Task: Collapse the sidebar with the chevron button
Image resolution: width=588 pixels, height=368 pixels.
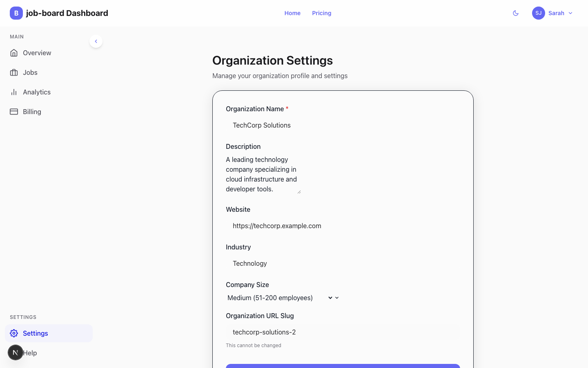Action: [96, 41]
